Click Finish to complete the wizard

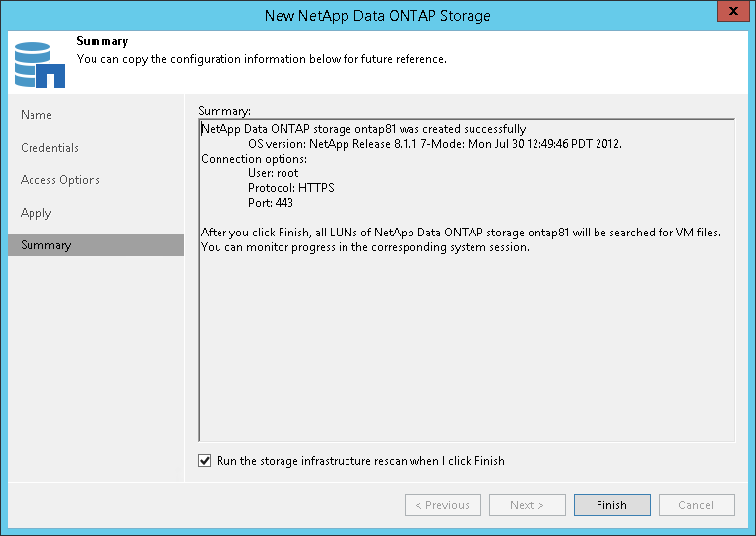point(611,505)
